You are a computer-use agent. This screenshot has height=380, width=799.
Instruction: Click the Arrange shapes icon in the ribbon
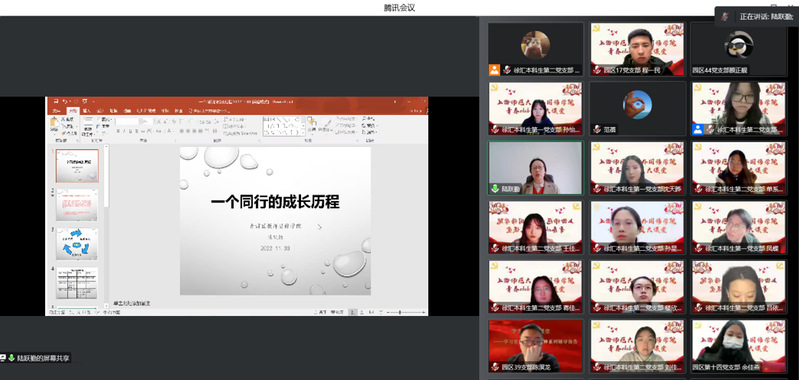(312, 125)
